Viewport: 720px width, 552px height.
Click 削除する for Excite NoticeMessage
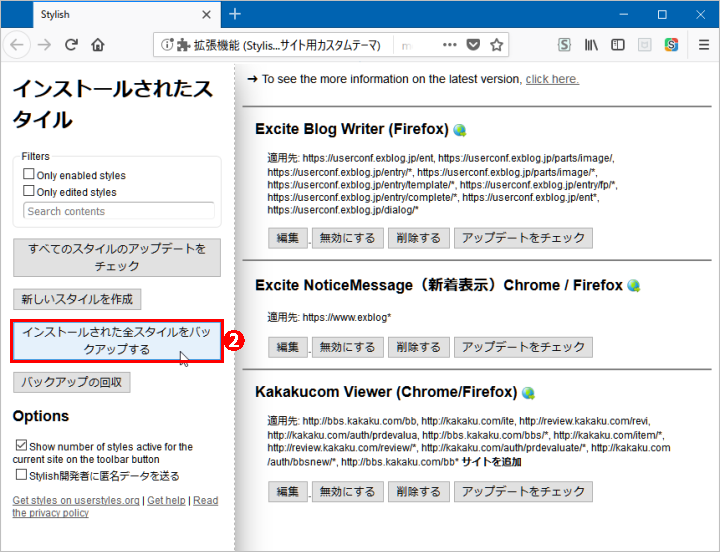419,347
